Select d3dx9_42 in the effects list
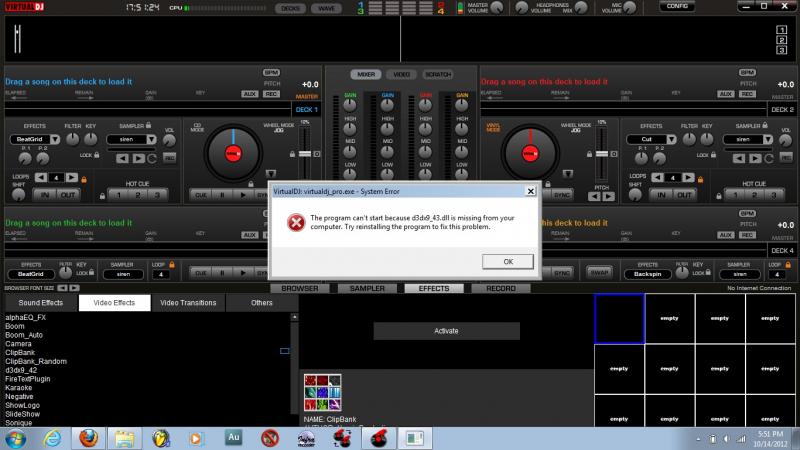This screenshot has width=800, height=450. [x=21, y=370]
